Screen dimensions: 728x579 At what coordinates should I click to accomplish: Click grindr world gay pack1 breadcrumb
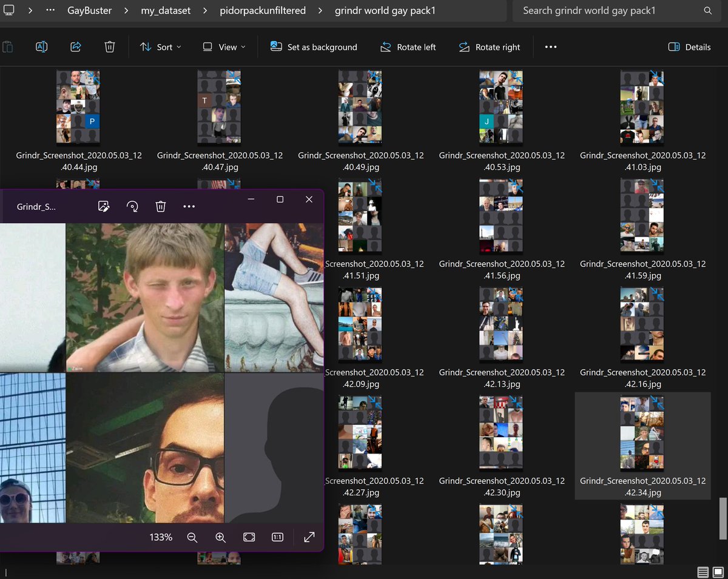[385, 10]
